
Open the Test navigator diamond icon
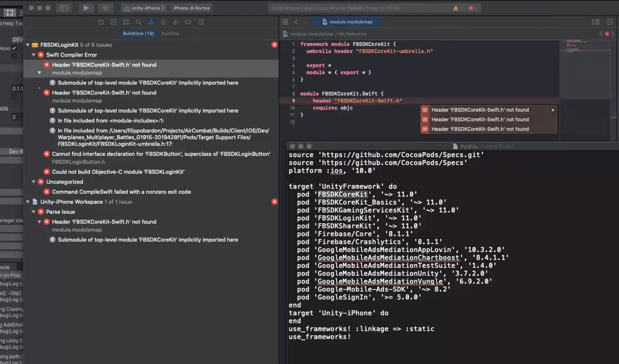[x=163, y=22]
